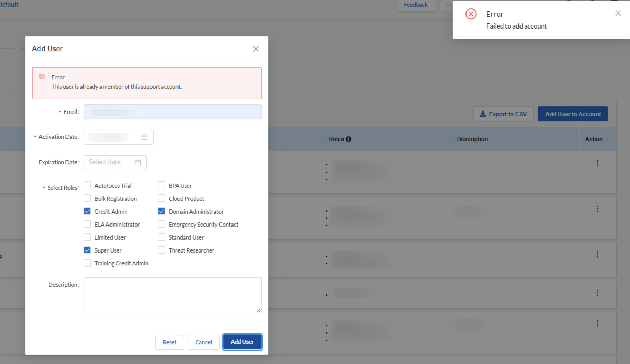Click the Add User submit button

(x=242, y=342)
